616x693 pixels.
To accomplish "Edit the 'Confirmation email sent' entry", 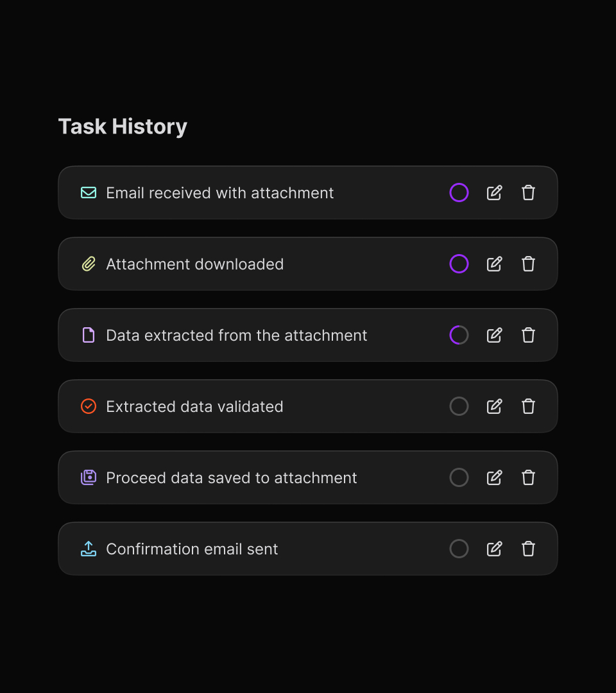I will pos(494,549).
